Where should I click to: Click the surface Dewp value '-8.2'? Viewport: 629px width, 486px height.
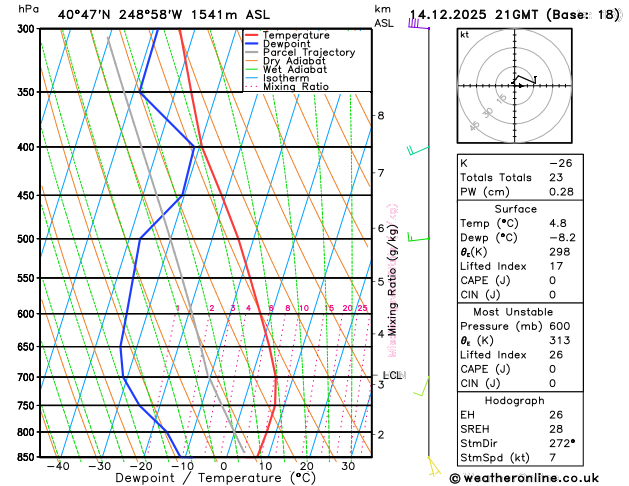pos(562,237)
